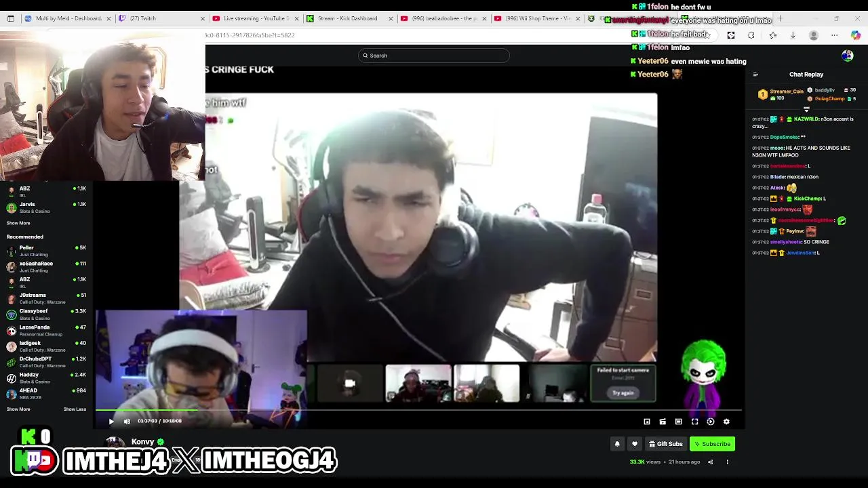Click the Kick profile avatar icon

[x=847, y=56]
